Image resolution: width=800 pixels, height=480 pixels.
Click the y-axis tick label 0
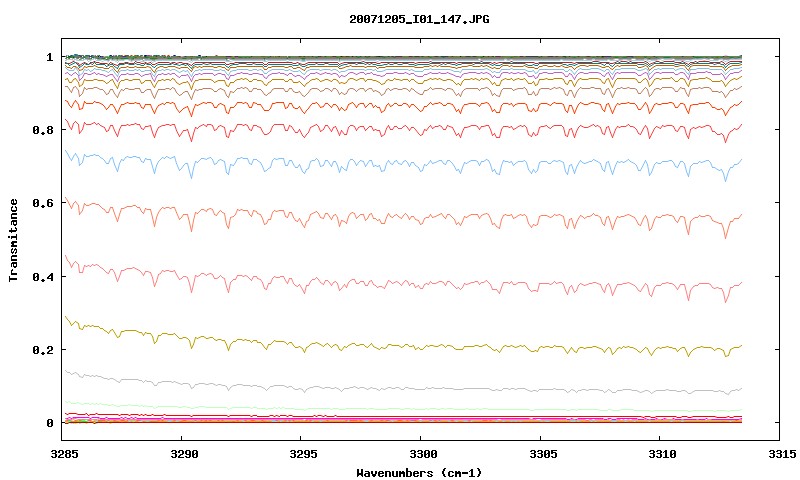coord(49,423)
